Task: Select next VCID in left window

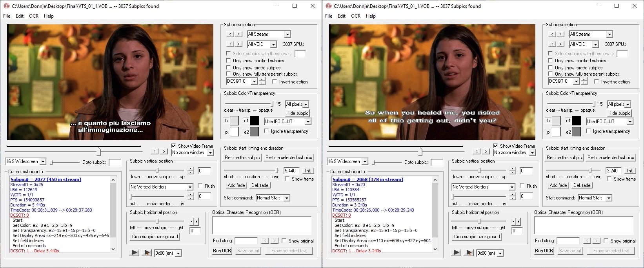Action: click(238, 44)
